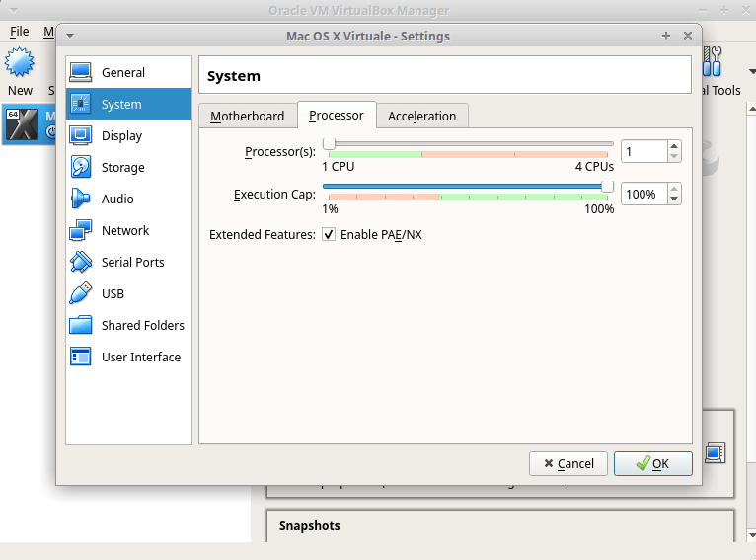
Task: Open User Interface window icon
Action: click(x=81, y=357)
